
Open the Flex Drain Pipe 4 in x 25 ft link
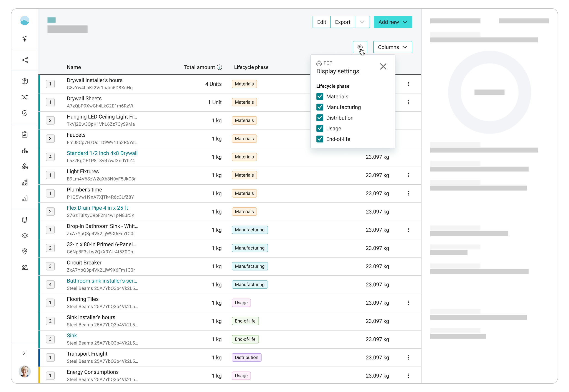97,208
